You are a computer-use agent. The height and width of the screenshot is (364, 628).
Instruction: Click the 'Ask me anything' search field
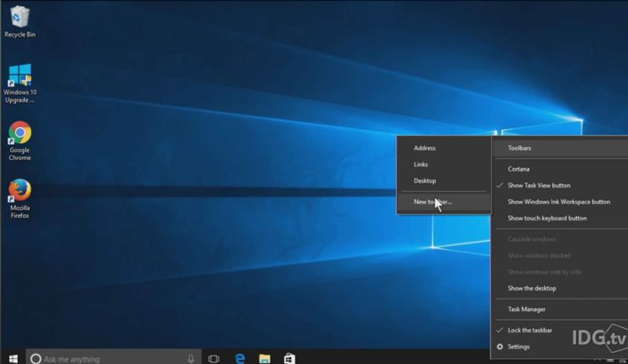pyautogui.click(x=114, y=358)
